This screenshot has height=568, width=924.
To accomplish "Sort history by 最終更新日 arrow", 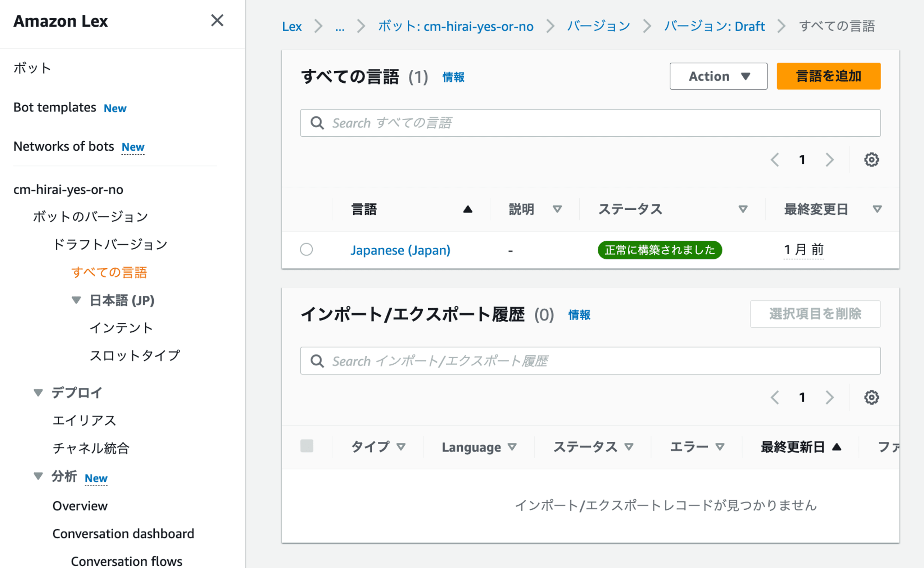I will pyautogui.click(x=837, y=447).
